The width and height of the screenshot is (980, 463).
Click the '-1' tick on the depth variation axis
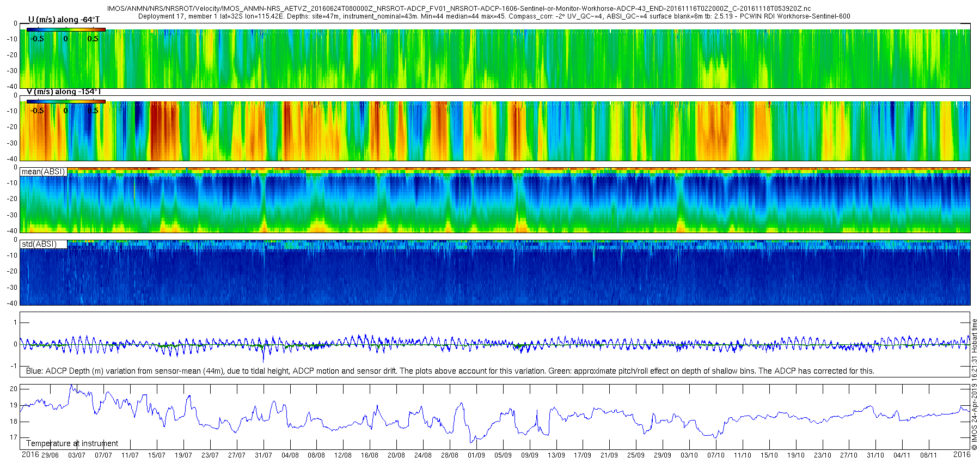pyautogui.click(x=14, y=366)
